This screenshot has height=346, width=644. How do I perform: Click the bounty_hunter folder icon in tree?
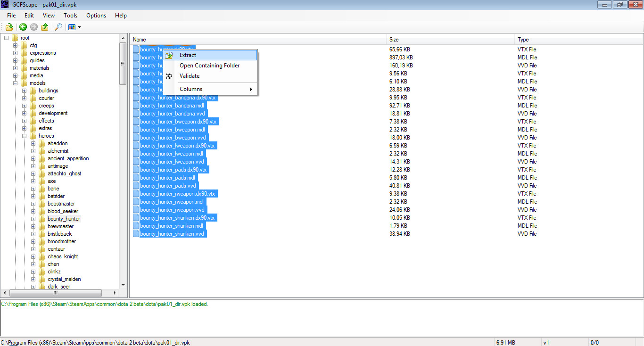[x=42, y=219]
